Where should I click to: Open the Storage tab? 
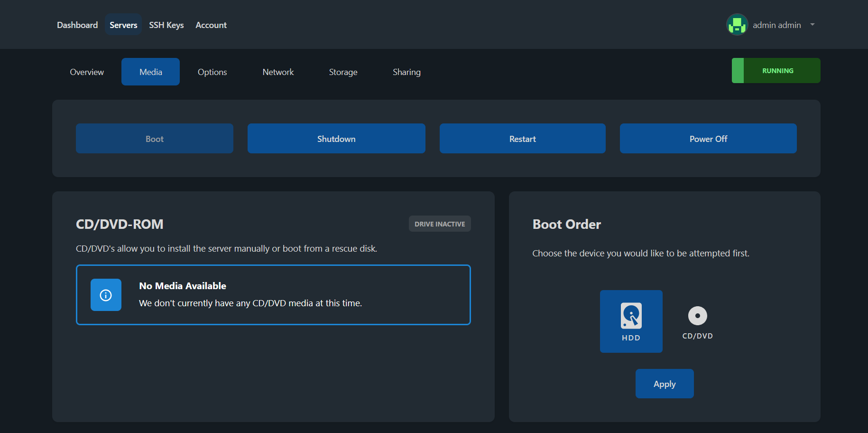pyautogui.click(x=343, y=72)
